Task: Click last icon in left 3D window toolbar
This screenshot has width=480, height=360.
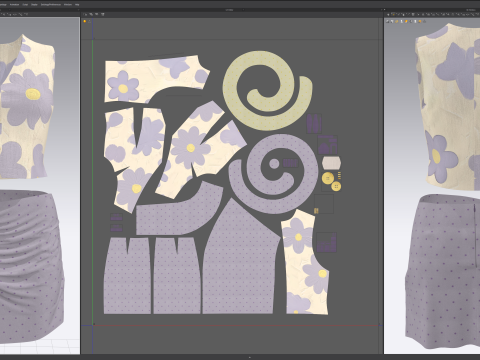Action: 26,14
